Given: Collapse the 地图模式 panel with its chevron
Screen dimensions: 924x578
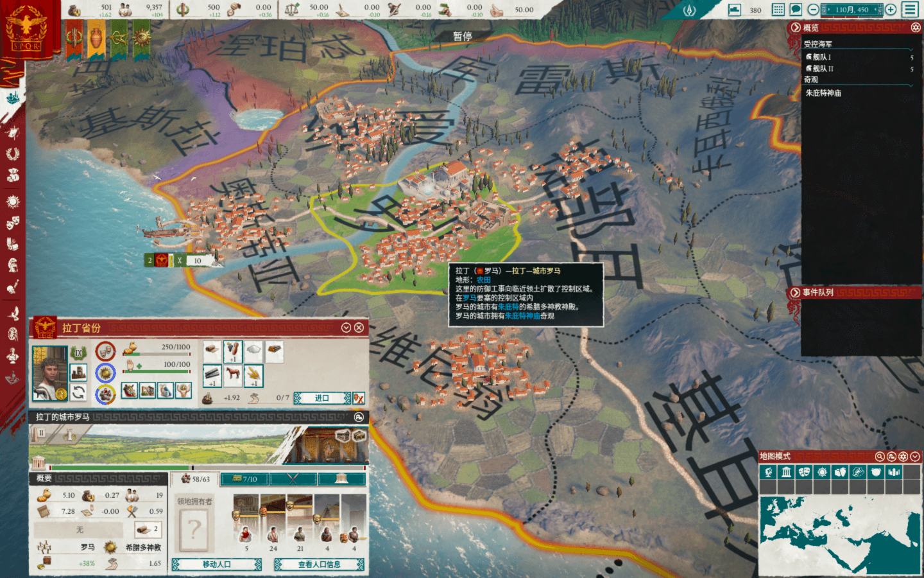Looking at the screenshot, I should [914, 457].
